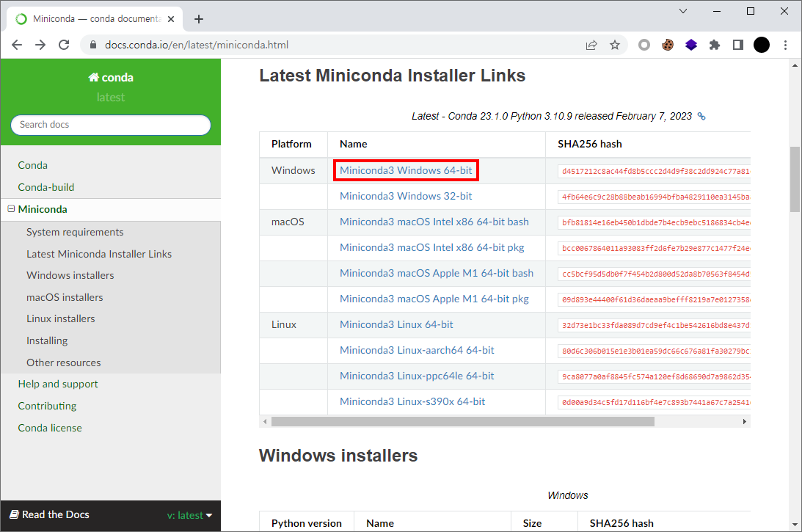The image size is (802, 532).
Task: Open Conda license page
Action: 50,428
